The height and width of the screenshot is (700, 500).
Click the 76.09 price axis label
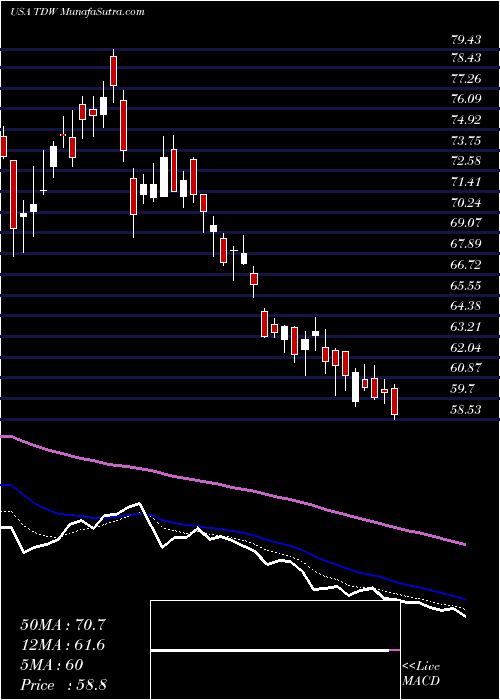pyautogui.click(x=466, y=99)
